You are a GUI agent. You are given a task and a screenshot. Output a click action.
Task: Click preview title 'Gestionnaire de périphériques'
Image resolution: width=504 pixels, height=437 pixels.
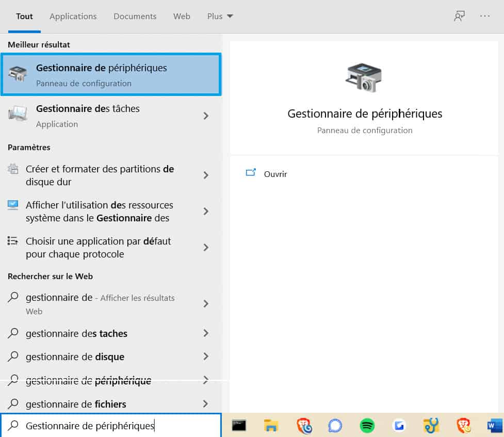(365, 114)
